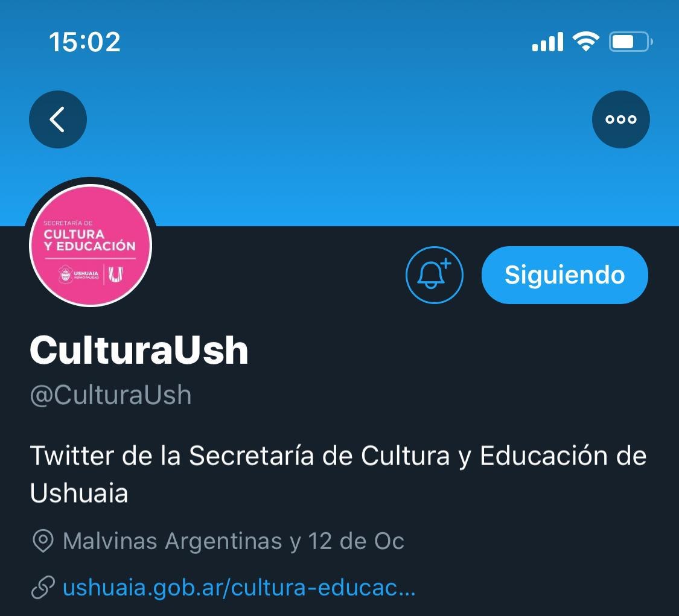Toggle the Siguiendo follow button
Viewport: 679px width, 616px height.
click(565, 275)
